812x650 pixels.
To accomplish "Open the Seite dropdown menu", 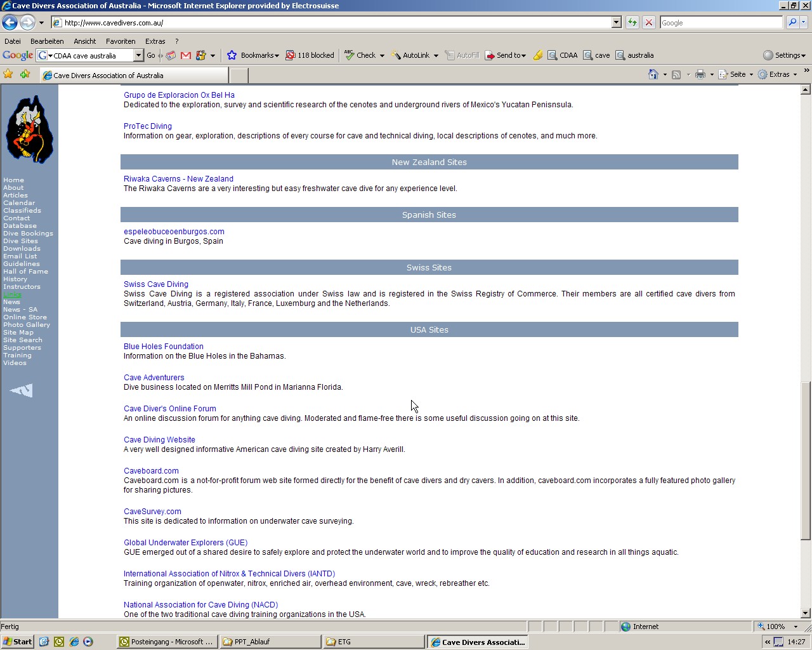I will point(736,74).
